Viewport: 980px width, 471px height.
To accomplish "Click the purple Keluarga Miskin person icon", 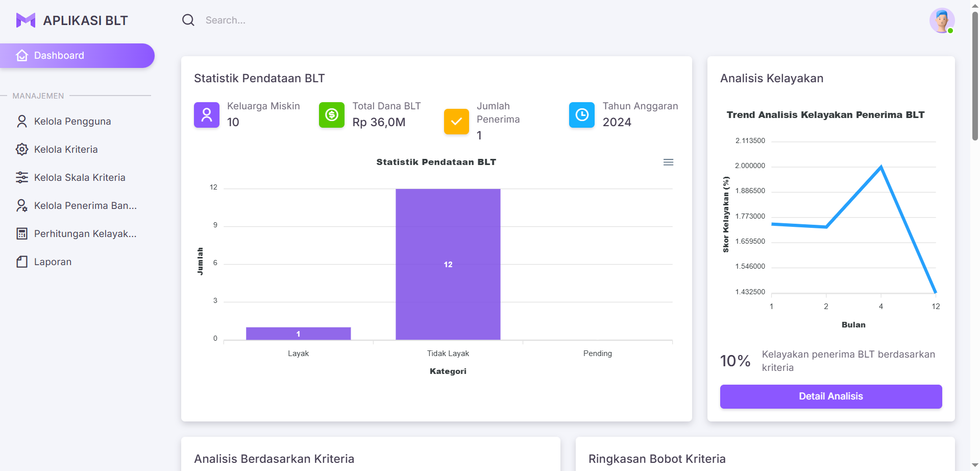I will coord(206,115).
